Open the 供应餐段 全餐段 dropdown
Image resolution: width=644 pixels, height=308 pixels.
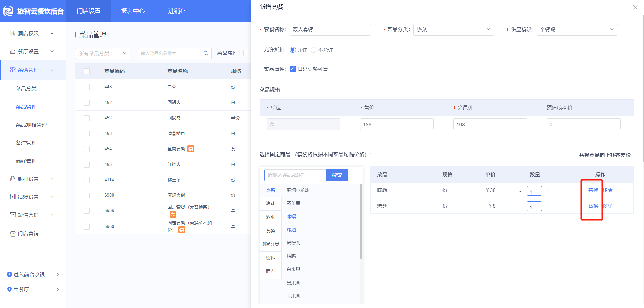(x=577, y=29)
